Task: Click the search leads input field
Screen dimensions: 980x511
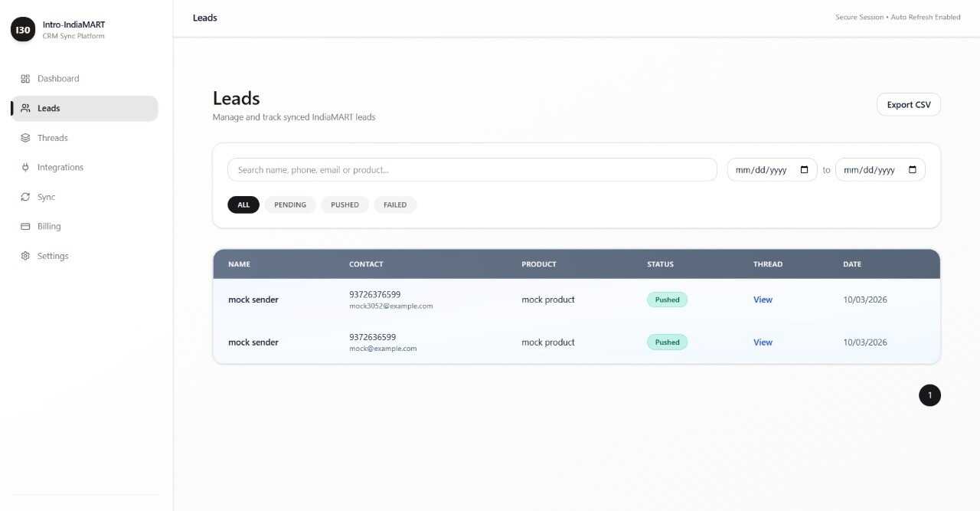Action: (472, 170)
